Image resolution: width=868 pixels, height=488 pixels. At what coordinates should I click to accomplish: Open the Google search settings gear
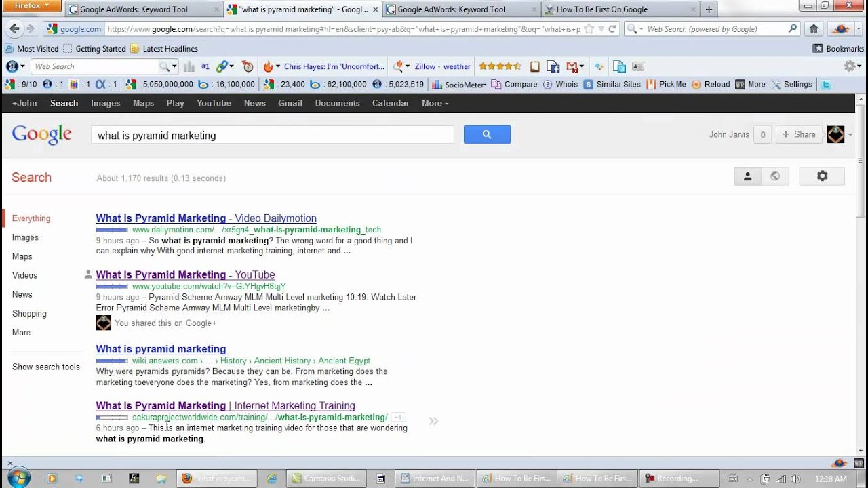pos(822,176)
